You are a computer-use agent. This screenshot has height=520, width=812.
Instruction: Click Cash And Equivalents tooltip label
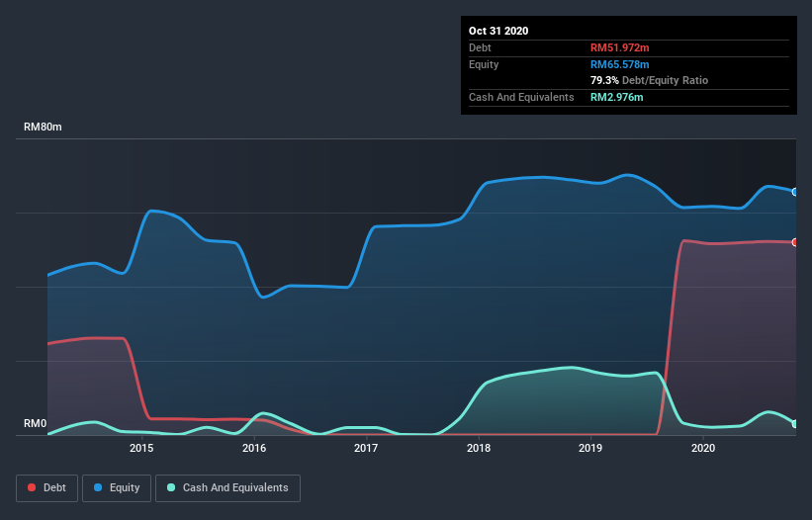point(521,97)
